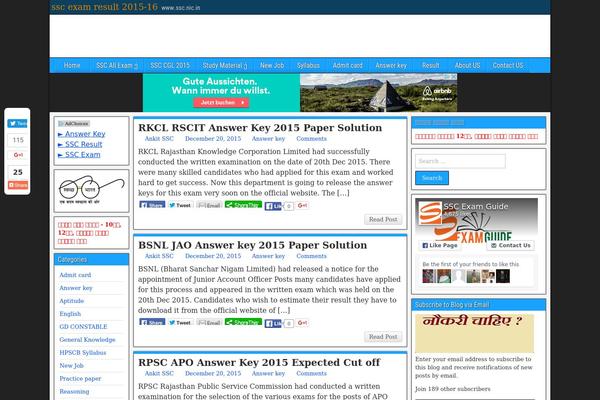Click Ankit SSC author under BSNL JAO post
Image resolution: width=600 pixels, height=400 pixels.
159,256
